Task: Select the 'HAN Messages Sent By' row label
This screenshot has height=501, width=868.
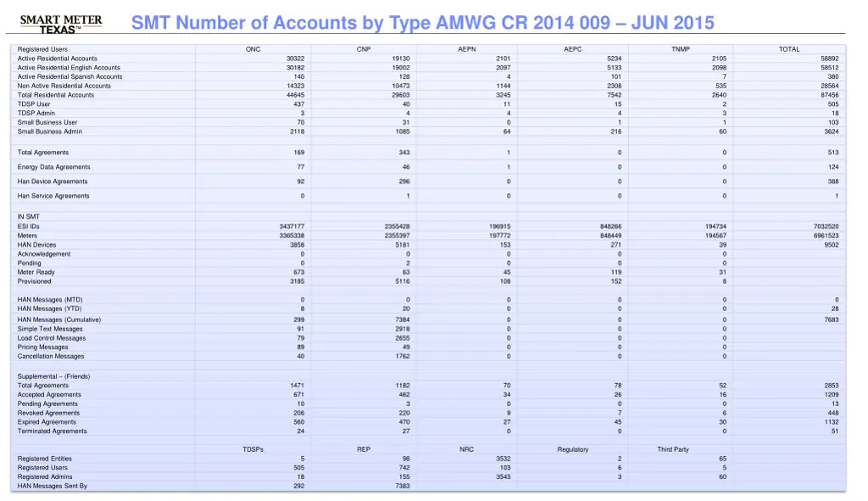Action: point(52,486)
